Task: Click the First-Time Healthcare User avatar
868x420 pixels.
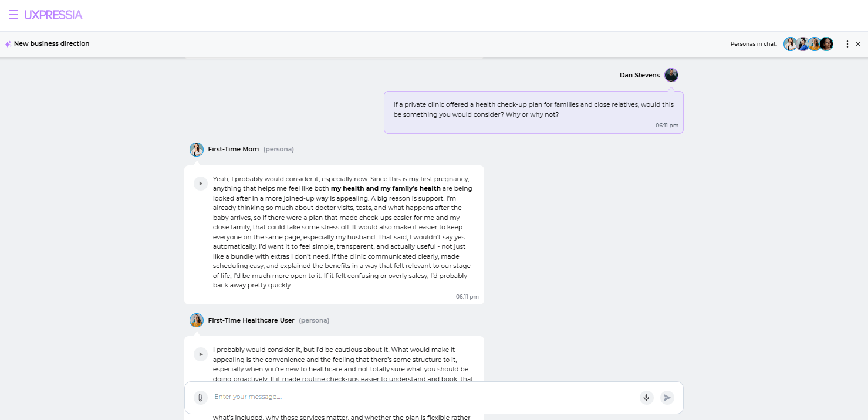Action: (x=197, y=320)
